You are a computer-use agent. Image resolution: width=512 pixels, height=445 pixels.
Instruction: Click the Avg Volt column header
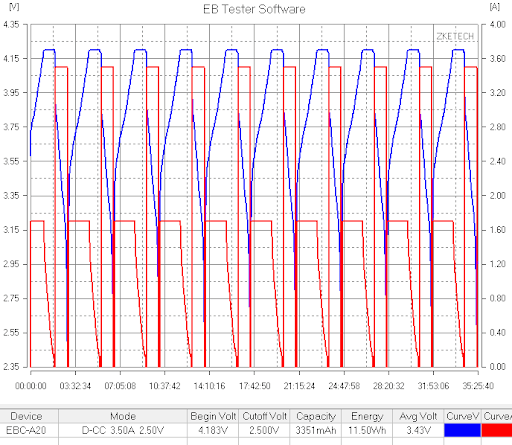pos(418,416)
